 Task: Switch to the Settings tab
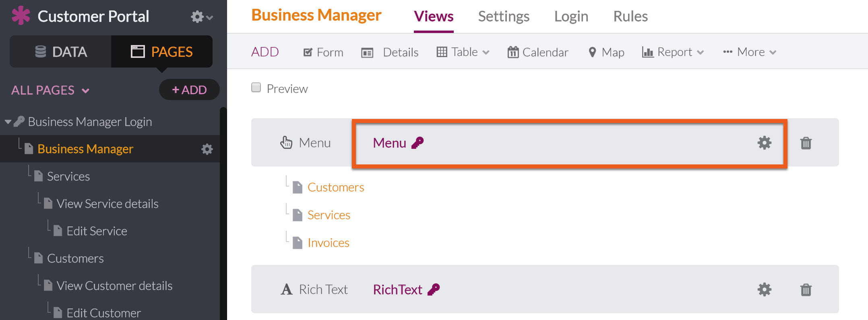click(504, 16)
